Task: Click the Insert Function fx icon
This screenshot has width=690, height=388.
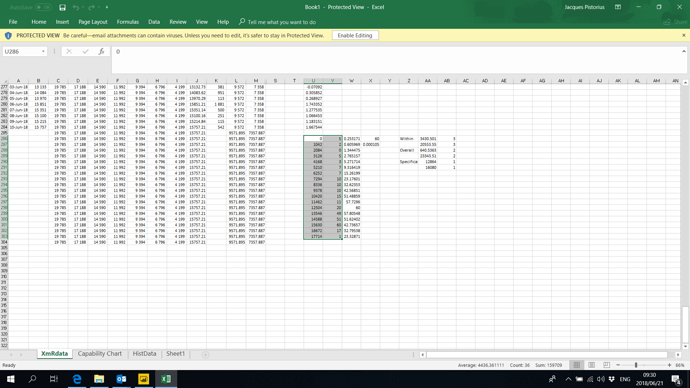Action: [101, 51]
